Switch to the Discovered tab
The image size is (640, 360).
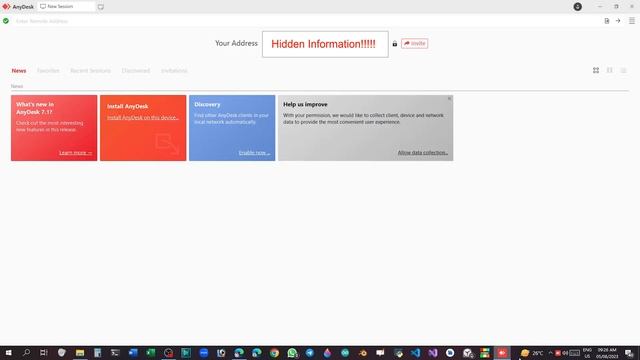(x=136, y=71)
